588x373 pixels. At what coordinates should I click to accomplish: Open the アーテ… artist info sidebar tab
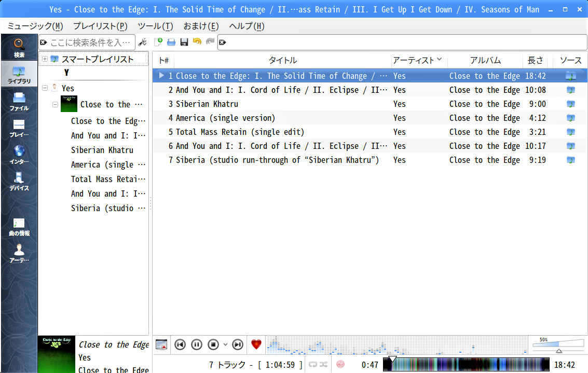[x=19, y=253]
